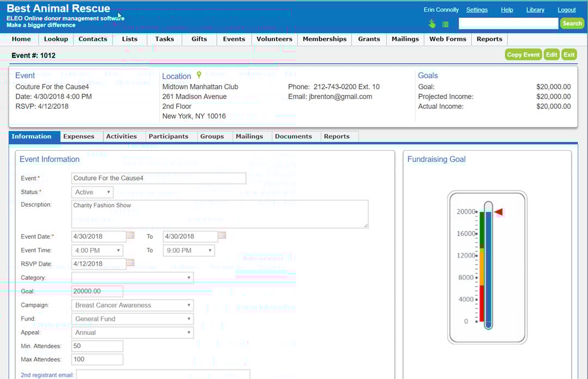Open the Volunteers menu in navigation bar
Viewport: 588px width, 379px height.
tap(274, 39)
